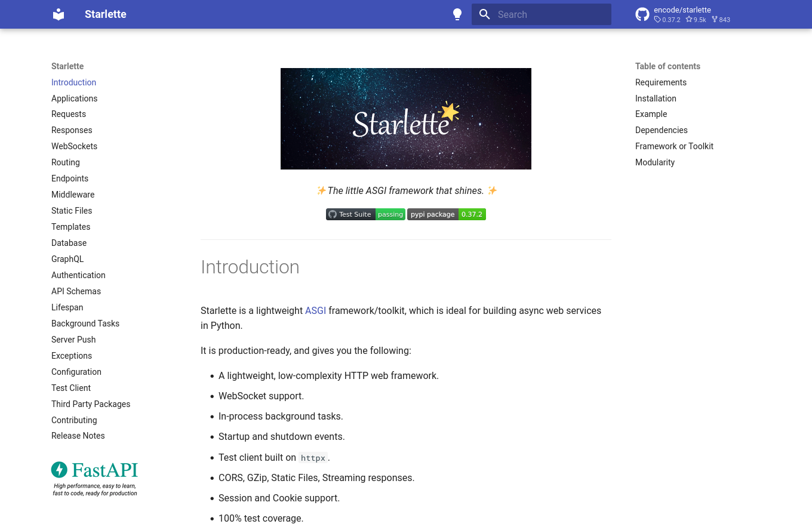Select Static Files in sidebar

[72, 211]
